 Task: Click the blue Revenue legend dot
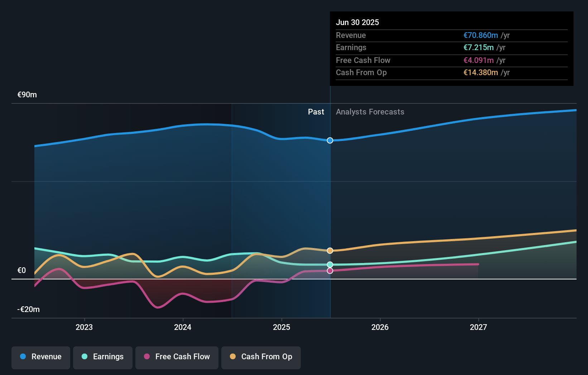[x=23, y=357]
